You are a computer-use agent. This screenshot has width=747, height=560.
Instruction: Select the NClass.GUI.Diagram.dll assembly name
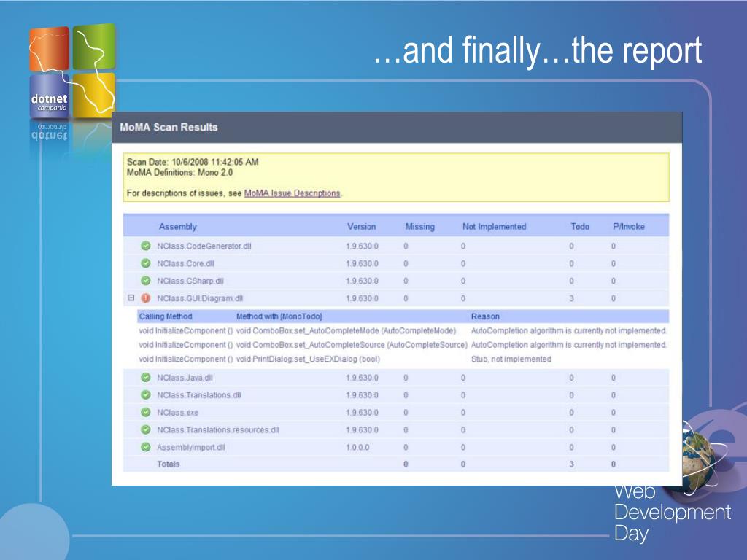point(200,298)
